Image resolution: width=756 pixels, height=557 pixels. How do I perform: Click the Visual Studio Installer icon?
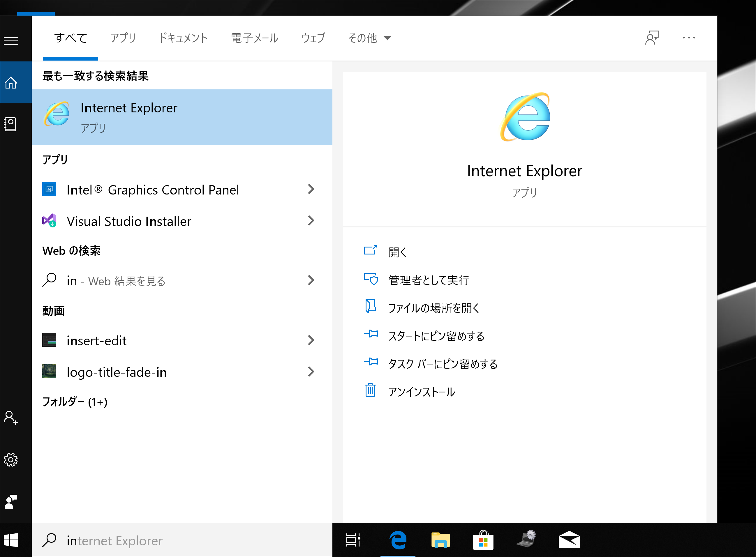tap(49, 220)
